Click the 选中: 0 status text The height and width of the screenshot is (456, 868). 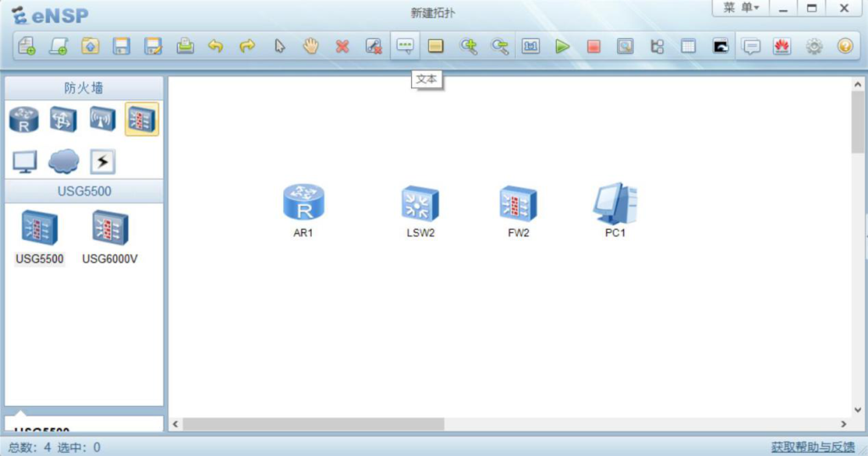point(79,448)
